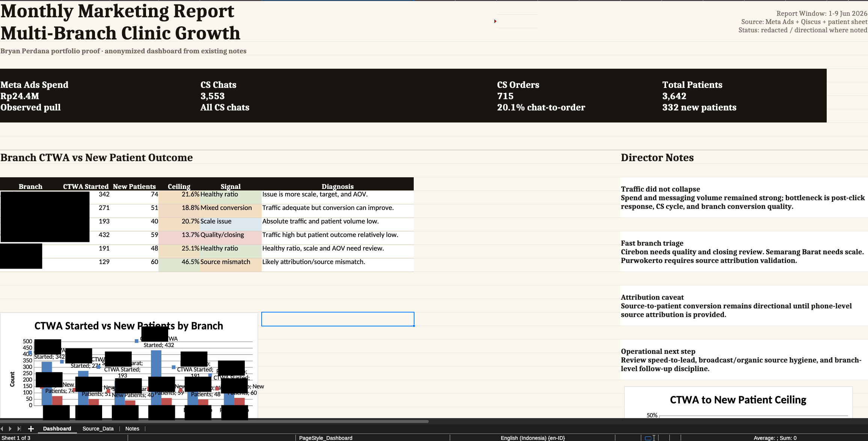The width and height of the screenshot is (868, 441).
Task: Select the 'CS Chats' KPI label
Action: pyautogui.click(x=219, y=85)
